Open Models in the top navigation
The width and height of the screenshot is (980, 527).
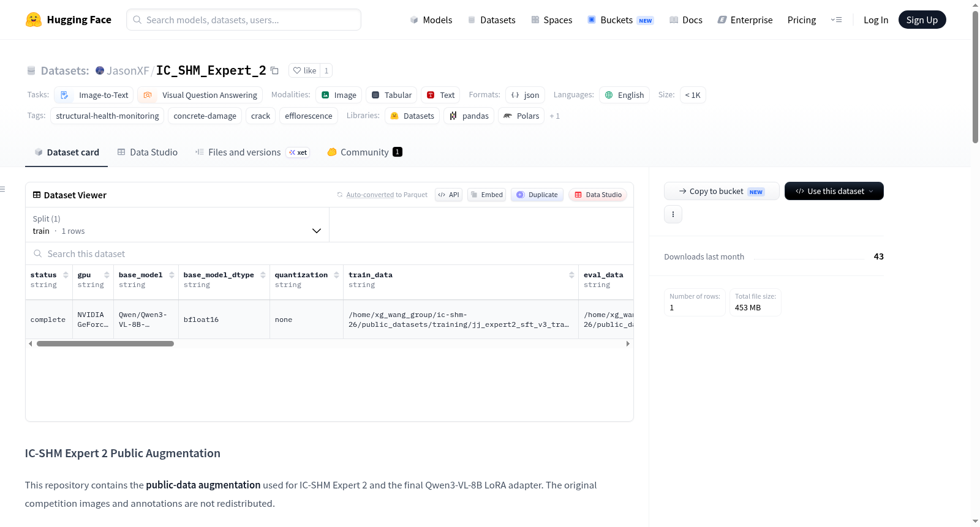[x=431, y=20]
